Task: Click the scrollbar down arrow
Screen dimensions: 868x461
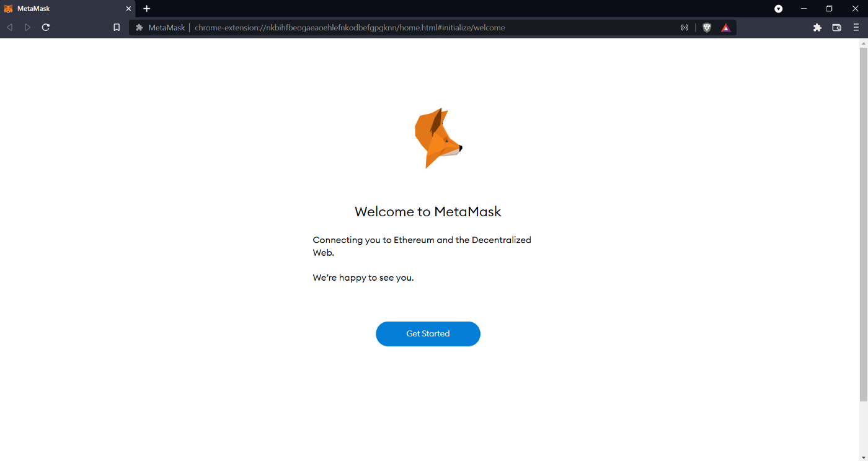Action: pyautogui.click(x=864, y=457)
